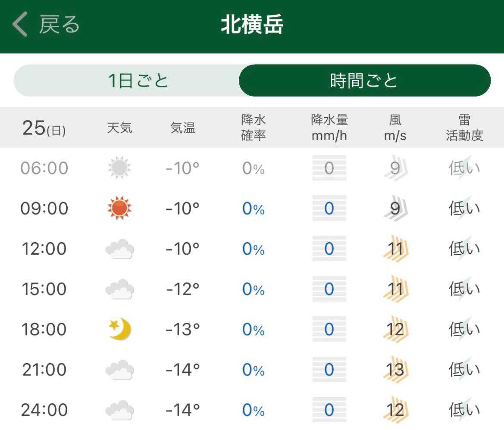Click the precipitation bar at 24:00

pyautogui.click(x=329, y=410)
